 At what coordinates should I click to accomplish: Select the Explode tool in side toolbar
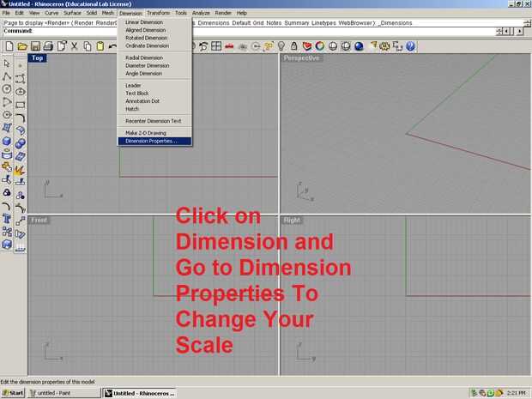point(21,170)
